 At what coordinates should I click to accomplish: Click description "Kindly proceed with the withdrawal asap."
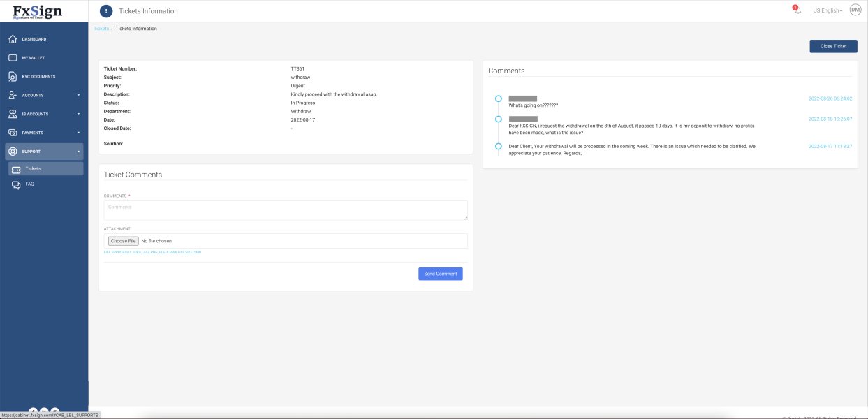click(334, 94)
